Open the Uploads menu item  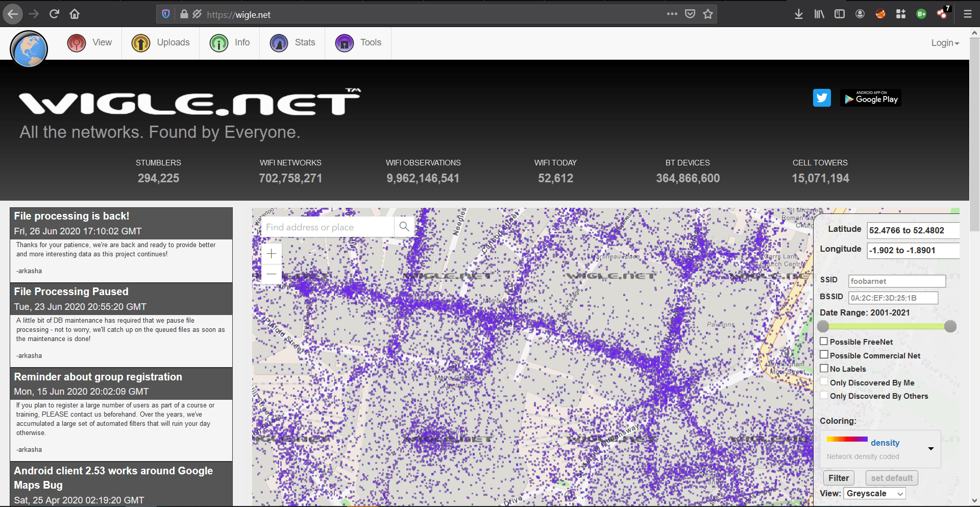coord(161,43)
